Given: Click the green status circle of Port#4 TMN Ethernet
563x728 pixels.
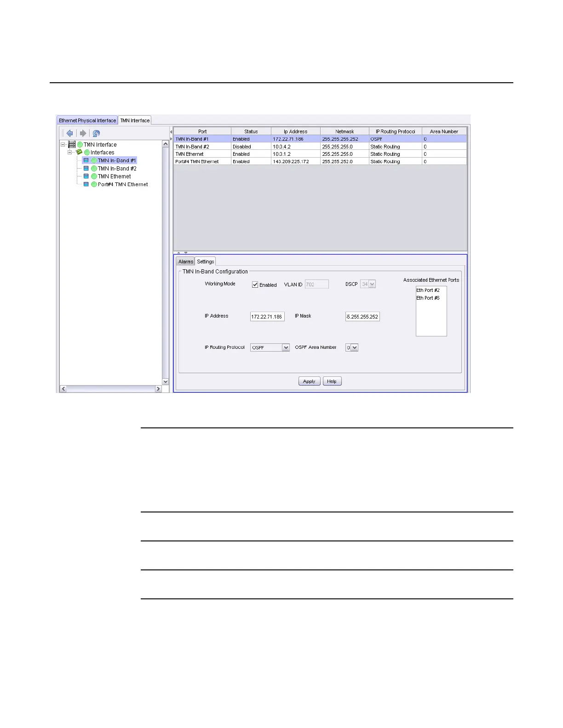Looking at the screenshot, I should pos(94,184).
